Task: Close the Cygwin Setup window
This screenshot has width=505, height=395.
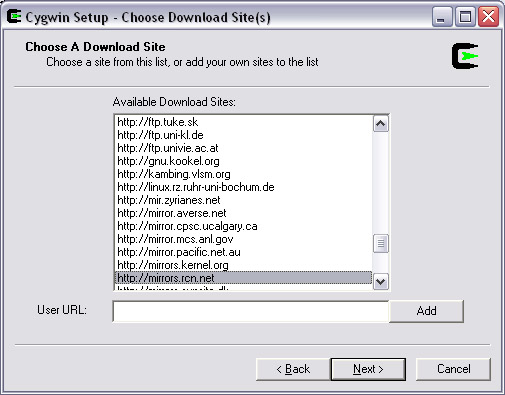Action: pos(488,17)
